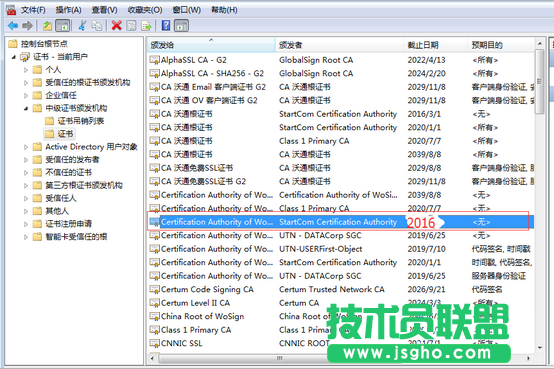The width and height of the screenshot is (554, 369).
Task: Click the Certum Trusted Network CA cell
Action: click(332, 289)
